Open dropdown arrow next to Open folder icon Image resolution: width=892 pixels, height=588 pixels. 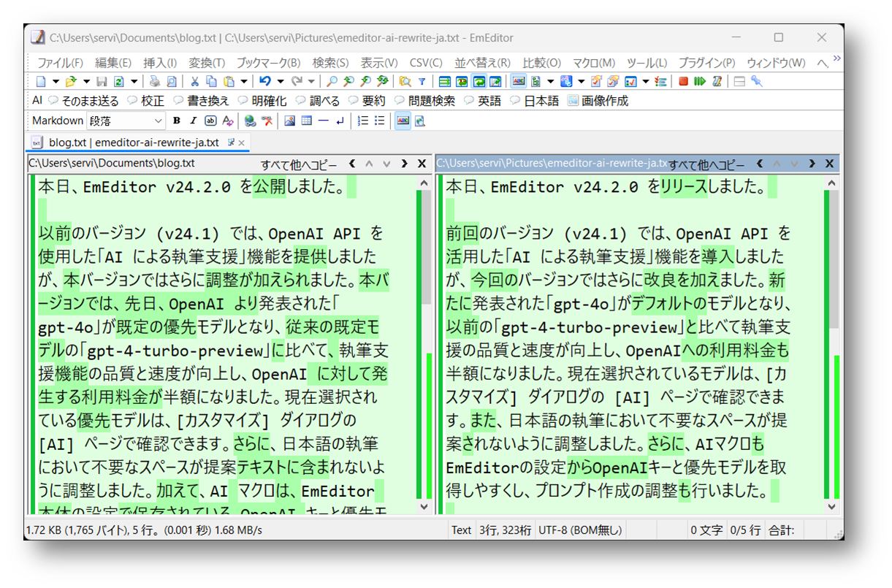(87, 82)
